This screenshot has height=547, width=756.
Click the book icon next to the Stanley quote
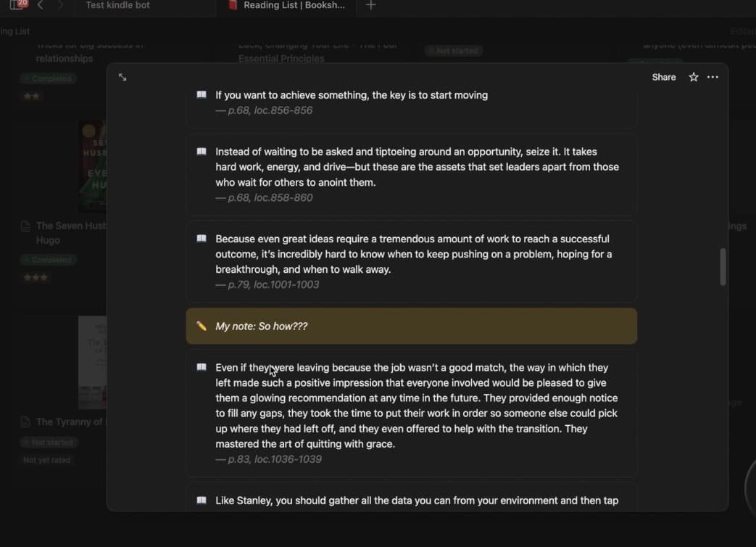tap(201, 500)
